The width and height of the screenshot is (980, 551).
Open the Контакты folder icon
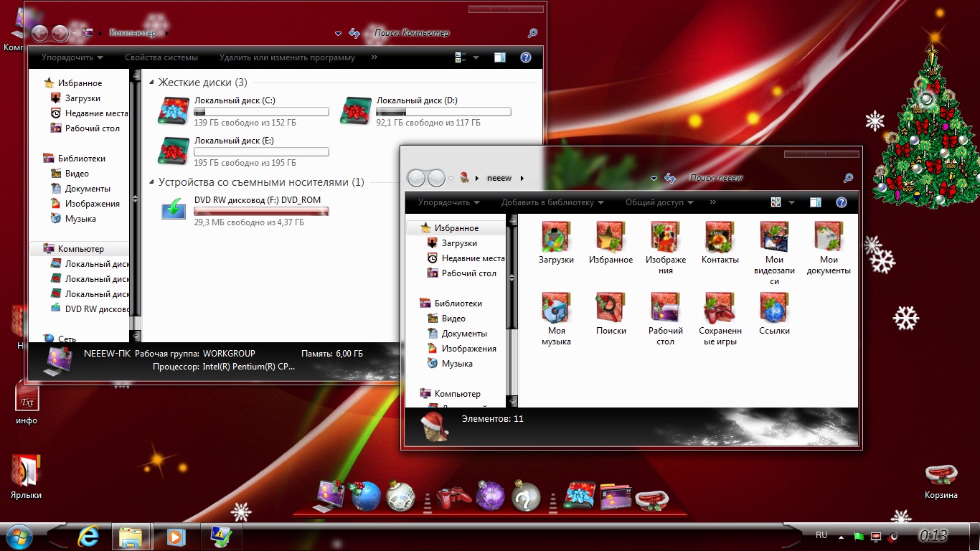(720, 236)
